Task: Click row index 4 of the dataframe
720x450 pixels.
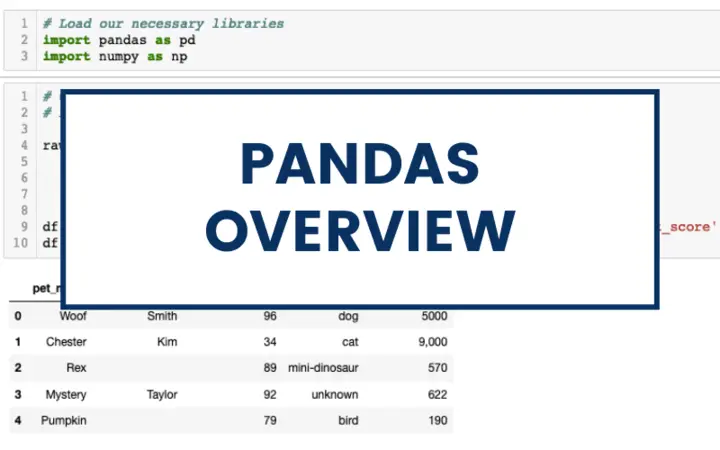Action: click(18, 420)
